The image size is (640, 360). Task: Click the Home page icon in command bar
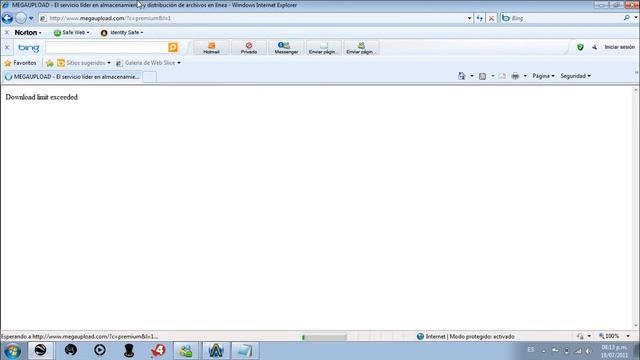[462, 76]
